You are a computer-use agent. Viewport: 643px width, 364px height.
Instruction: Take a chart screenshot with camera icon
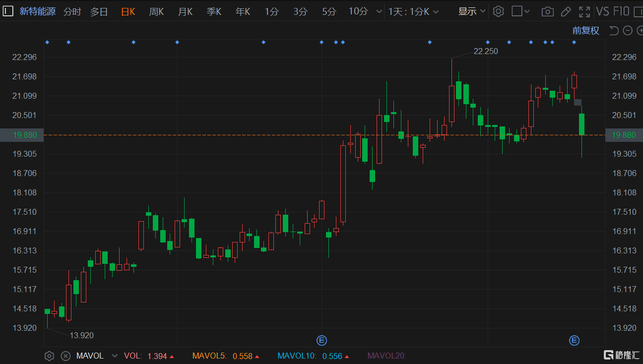547,11
